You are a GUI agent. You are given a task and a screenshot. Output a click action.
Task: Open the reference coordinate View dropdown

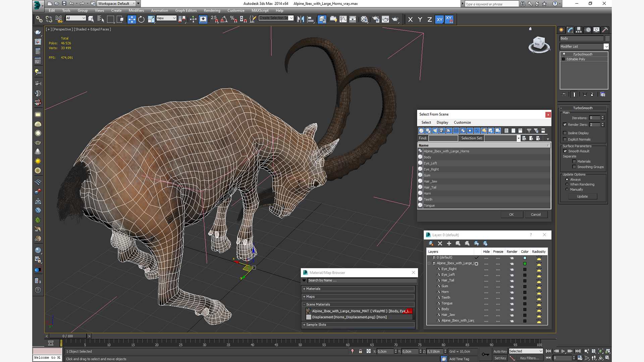pyautogui.click(x=166, y=18)
